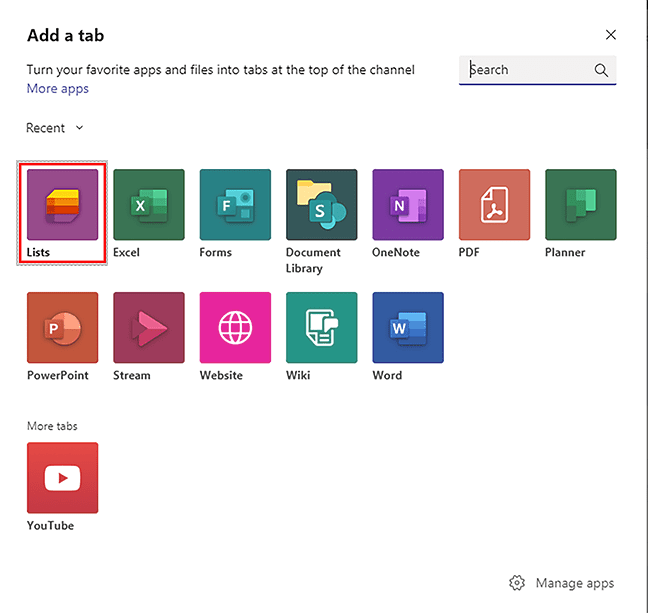This screenshot has height=613, width=648.
Task: Open the Document Library app
Action: 321,205
